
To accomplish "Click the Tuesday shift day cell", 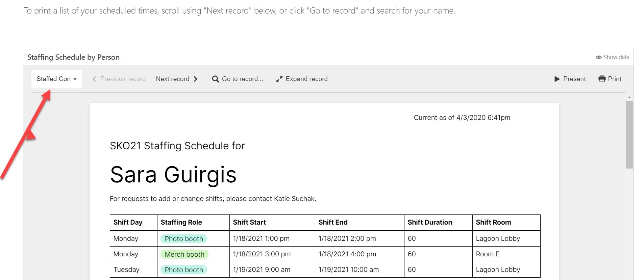I will point(134,270).
